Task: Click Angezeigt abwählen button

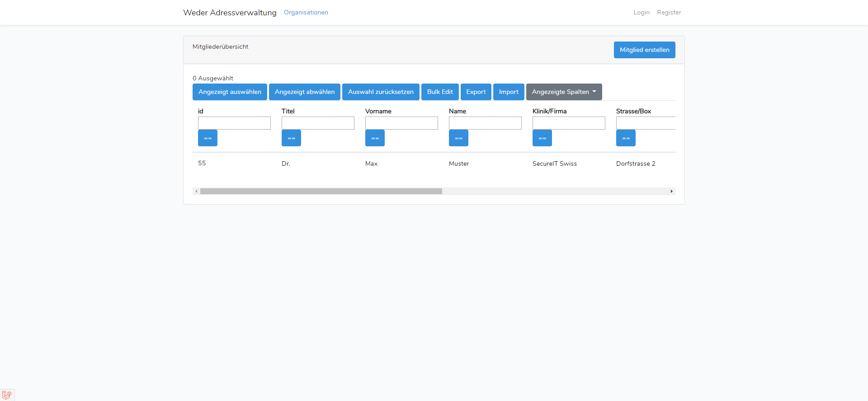Action: point(305,92)
